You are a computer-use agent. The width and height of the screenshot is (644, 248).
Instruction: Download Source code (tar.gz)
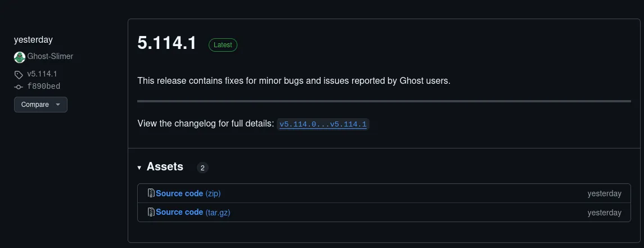coord(193,212)
